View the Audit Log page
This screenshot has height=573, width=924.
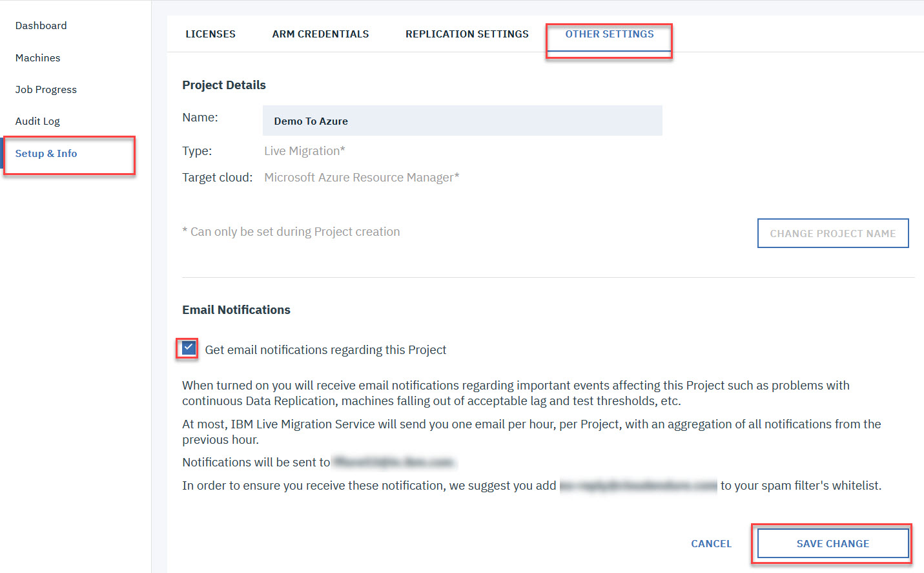pos(37,121)
